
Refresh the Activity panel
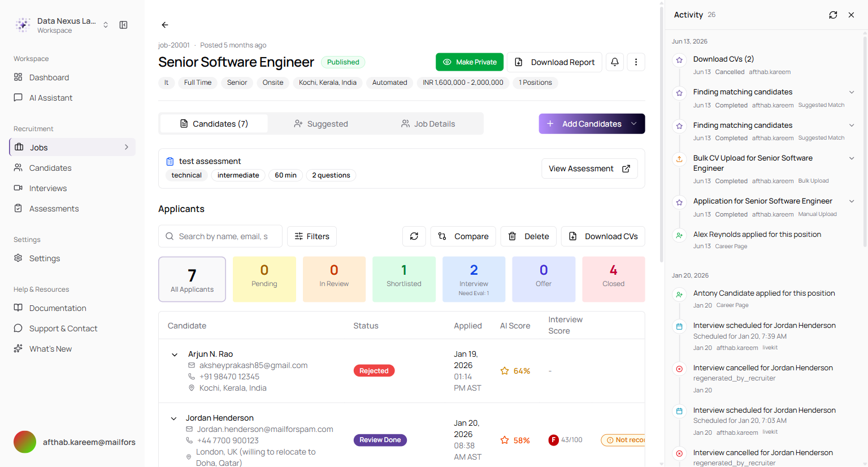click(x=833, y=15)
